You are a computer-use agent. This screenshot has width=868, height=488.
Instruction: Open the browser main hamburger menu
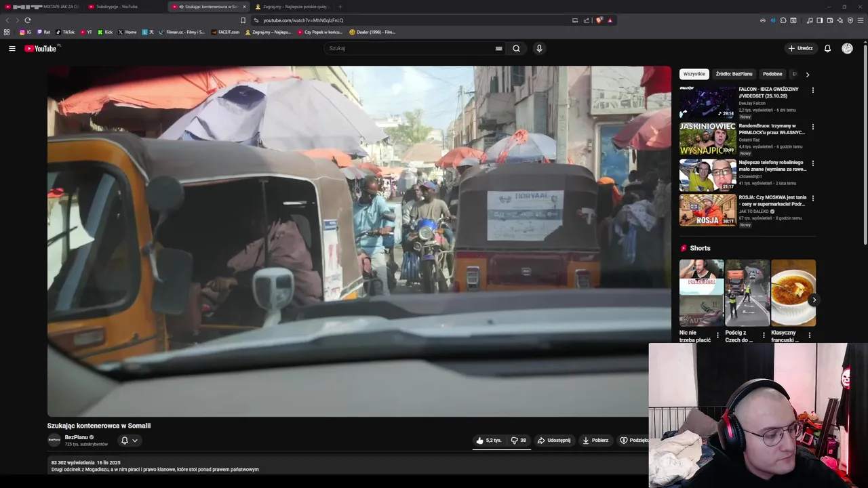[x=861, y=20]
